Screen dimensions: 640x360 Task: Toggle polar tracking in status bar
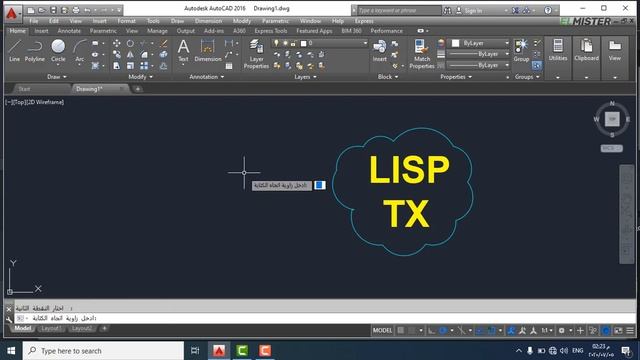[443, 330]
